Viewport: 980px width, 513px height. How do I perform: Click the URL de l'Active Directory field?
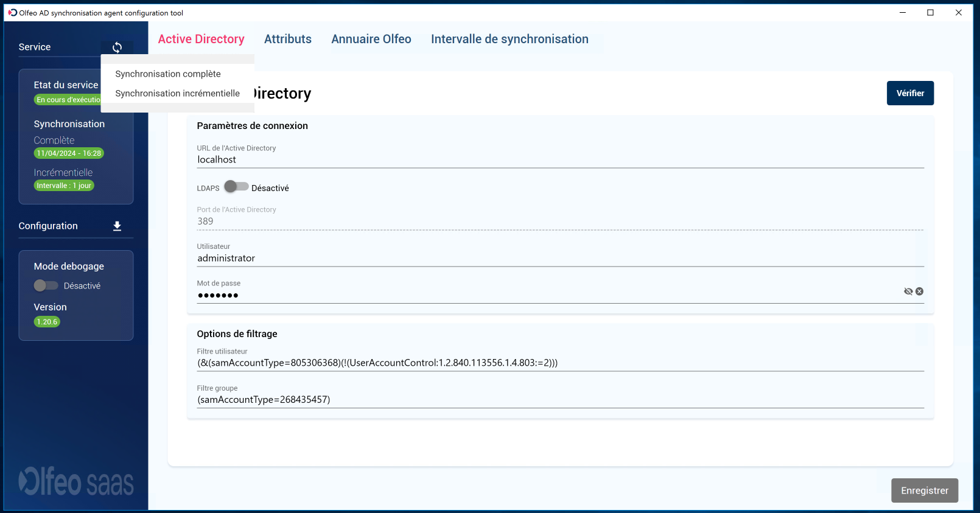coord(560,159)
